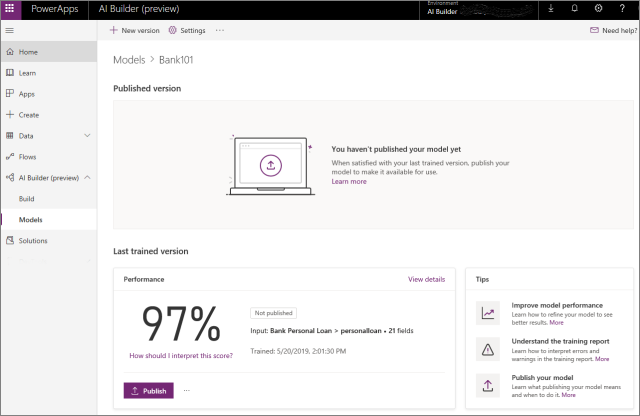Open Learn in the sidebar
This screenshot has height=416, width=640.
(x=49, y=73)
